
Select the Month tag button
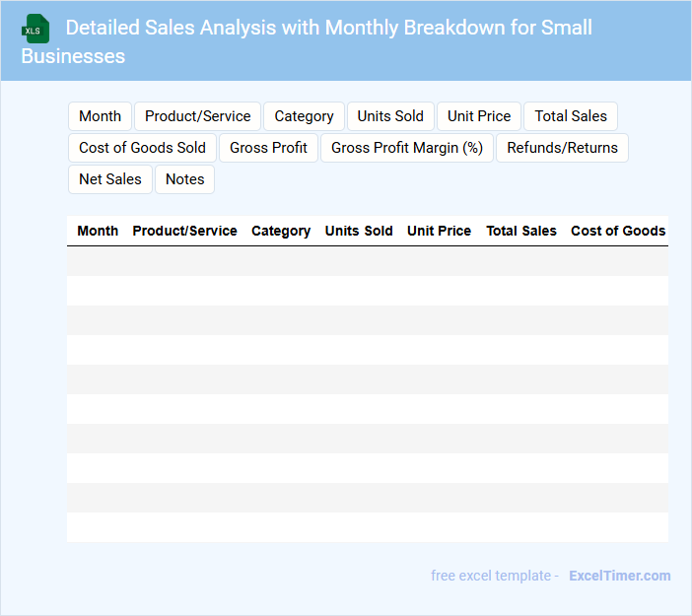pos(100,116)
